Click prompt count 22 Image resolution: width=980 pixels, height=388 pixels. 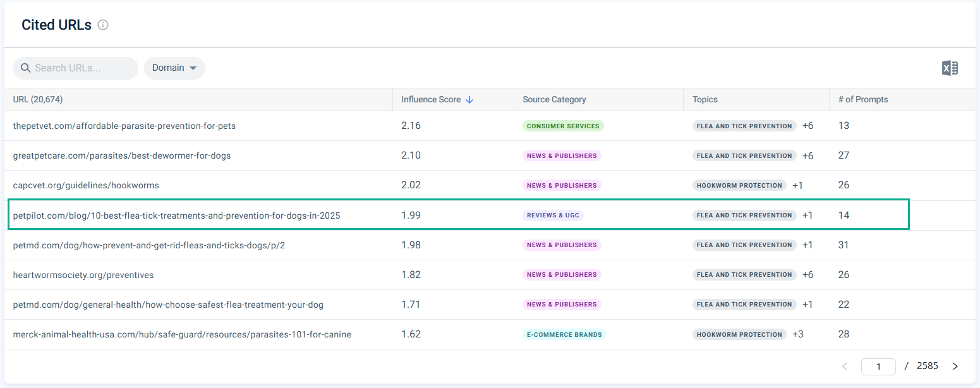point(844,304)
